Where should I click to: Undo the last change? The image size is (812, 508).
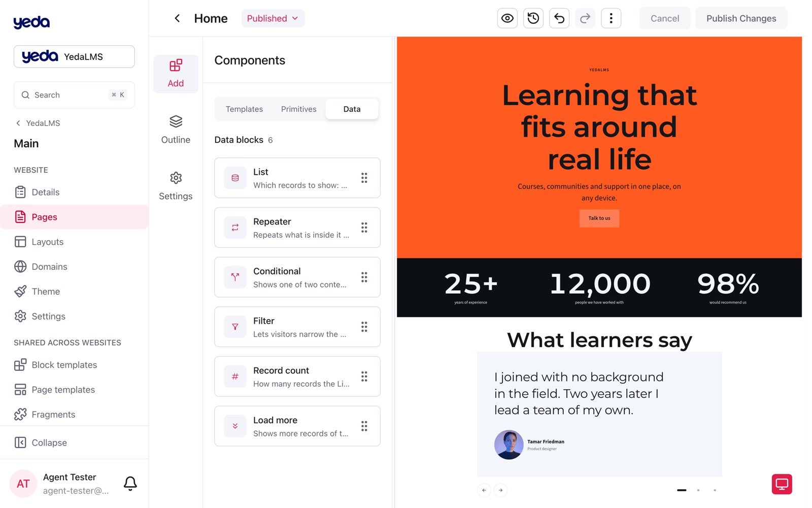pos(559,18)
